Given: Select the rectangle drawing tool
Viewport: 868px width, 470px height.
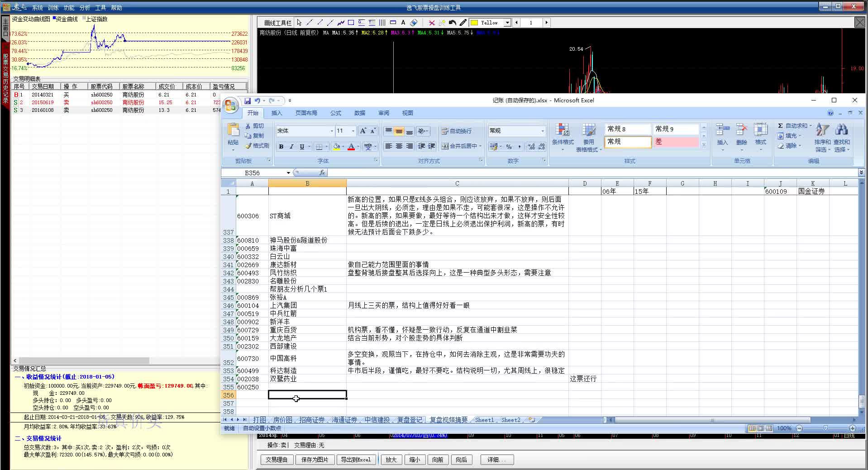Looking at the screenshot, I should [x=351, y=23].
